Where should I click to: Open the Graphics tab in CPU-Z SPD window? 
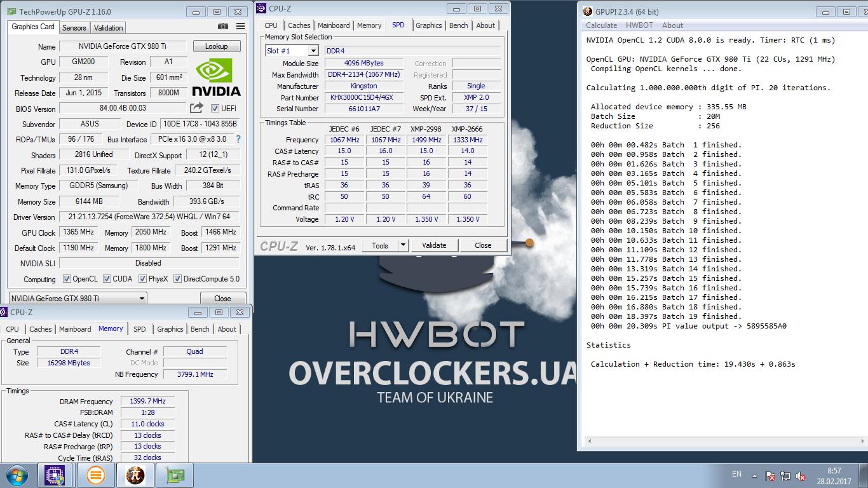pyautogui.click(x=429, y=25)
